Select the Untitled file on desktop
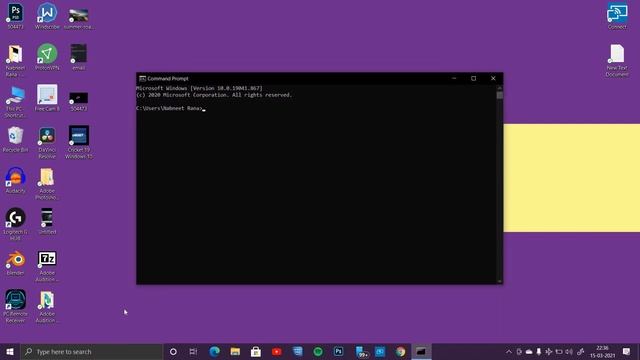The width and height of the screenshot is (640, 360). pyautogui.click(x=47, y=221)
